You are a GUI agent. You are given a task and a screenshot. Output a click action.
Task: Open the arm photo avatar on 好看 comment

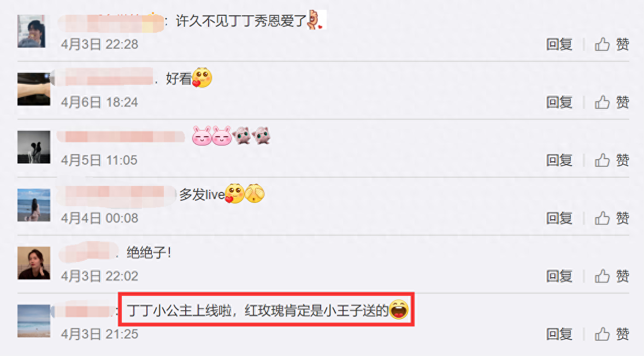[x=34, y=89]
